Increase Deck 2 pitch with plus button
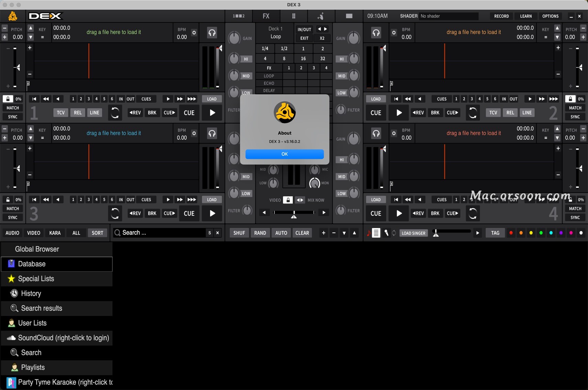This screenshot has height=390, width=588. [583, 37]
